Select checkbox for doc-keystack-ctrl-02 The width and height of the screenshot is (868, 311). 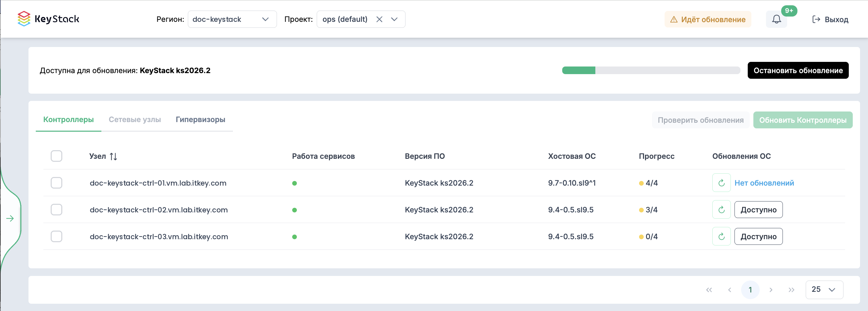point(56,210)
